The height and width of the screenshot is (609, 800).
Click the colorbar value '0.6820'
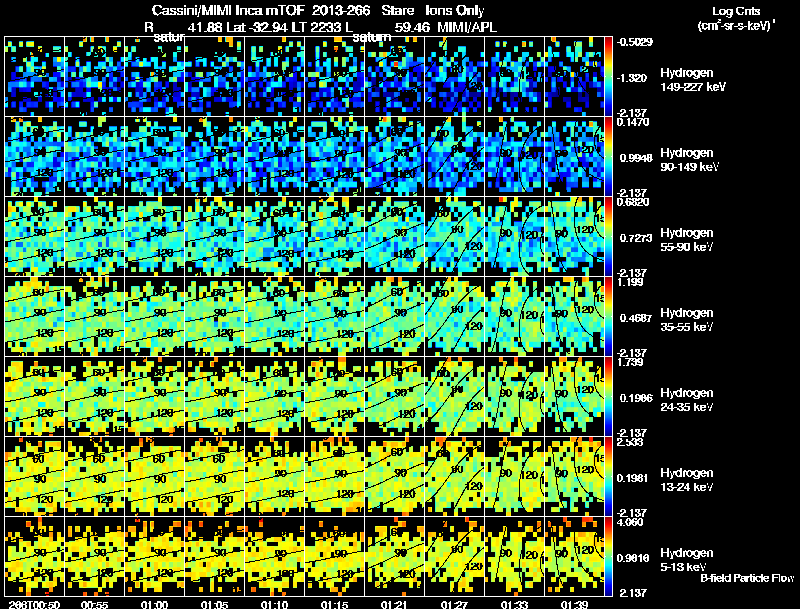tap(633, 202)
